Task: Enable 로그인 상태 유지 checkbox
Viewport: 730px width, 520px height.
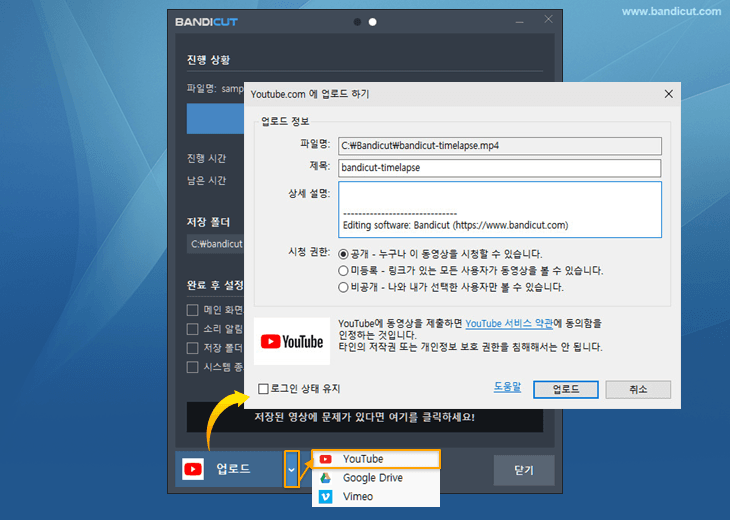Action: [x=263, y=389]
